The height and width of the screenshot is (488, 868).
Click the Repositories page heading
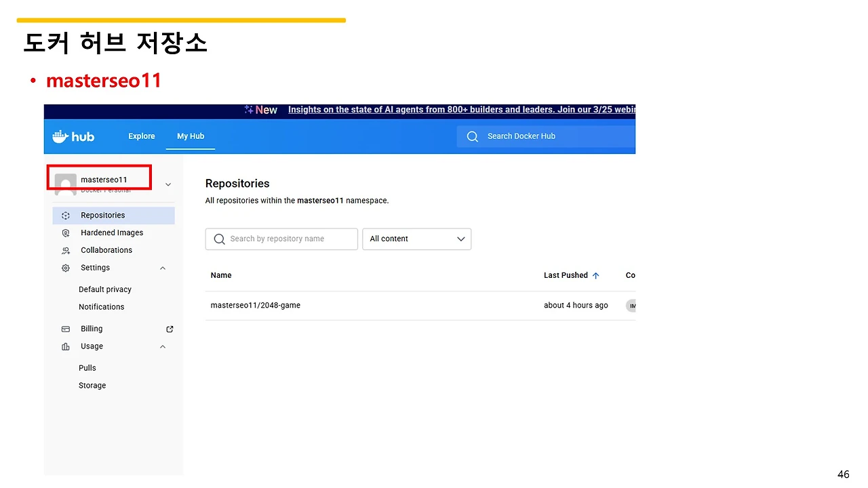pyautogui.click(x=237, y=184)
